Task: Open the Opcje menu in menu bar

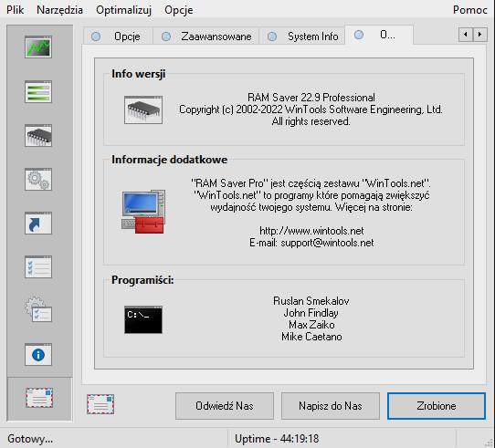Action: pos(179,10)
